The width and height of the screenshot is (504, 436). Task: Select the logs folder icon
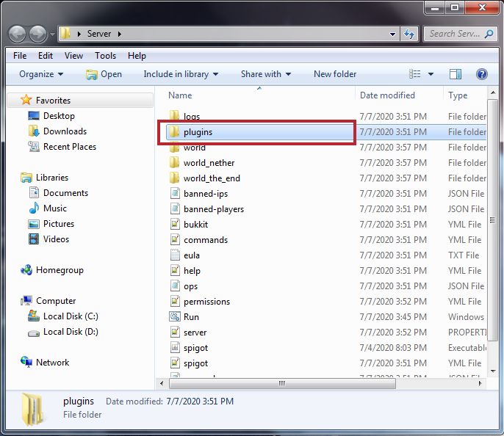click(x=174, y=116)
